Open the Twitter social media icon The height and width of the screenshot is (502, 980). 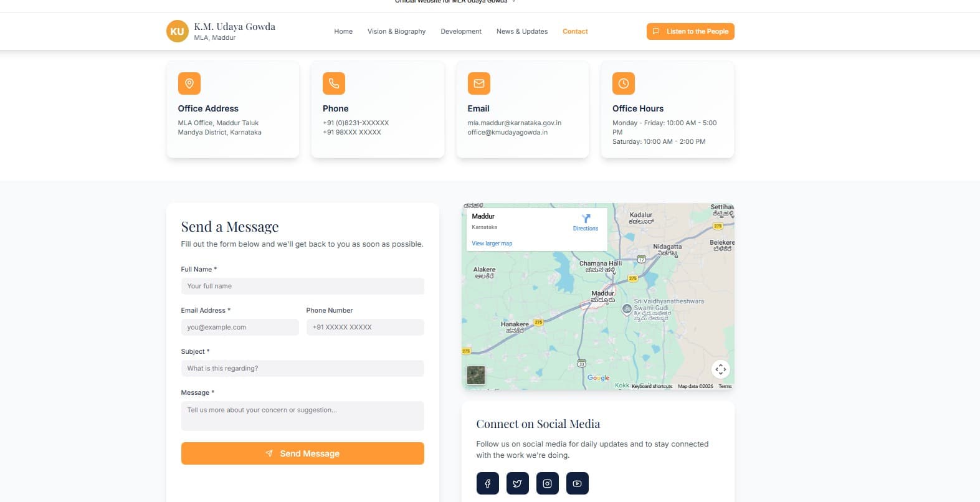(x=518, y=483)
